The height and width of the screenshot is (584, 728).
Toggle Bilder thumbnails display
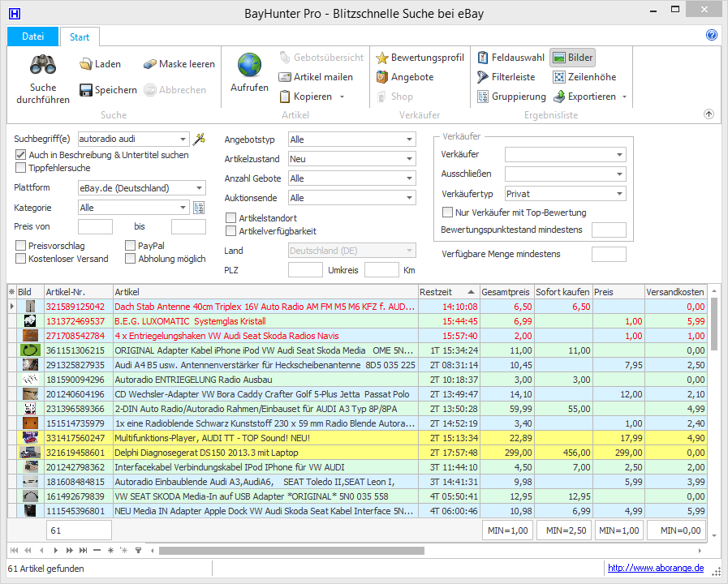click(572, 58)
